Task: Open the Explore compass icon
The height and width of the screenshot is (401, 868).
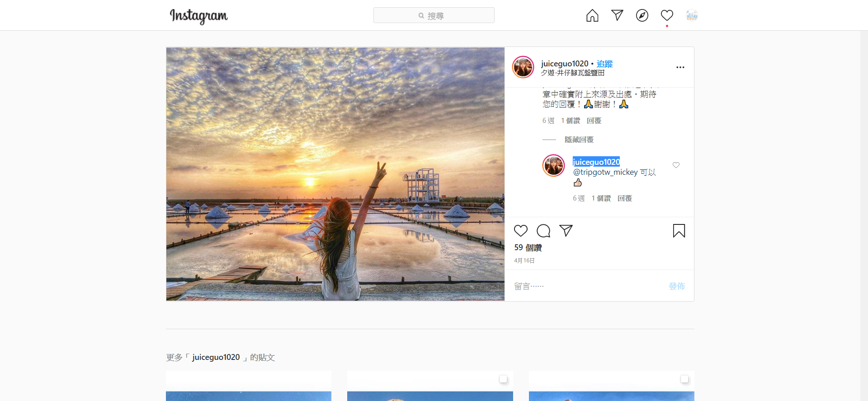Action: pos(642,16)
